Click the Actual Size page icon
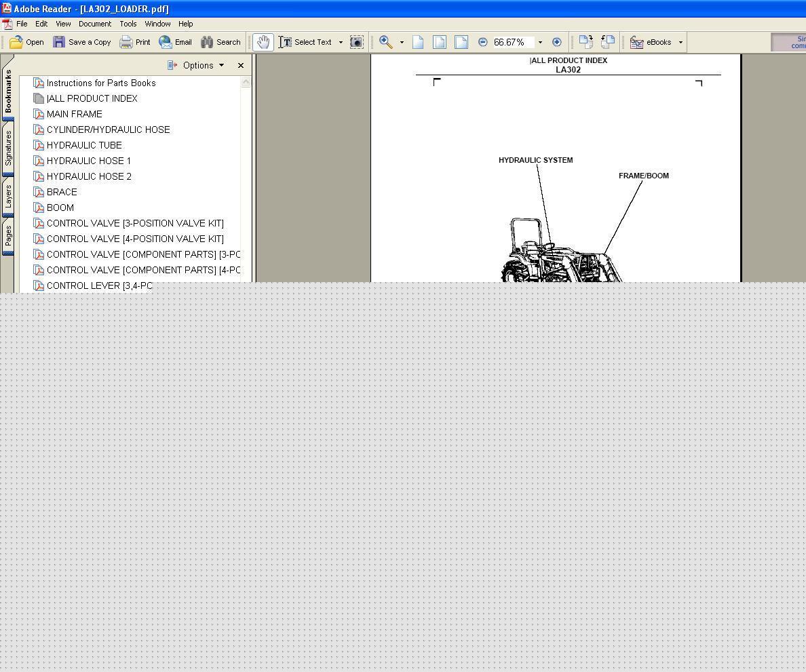This screenshot has width=806, height=672. click(418, 42)
